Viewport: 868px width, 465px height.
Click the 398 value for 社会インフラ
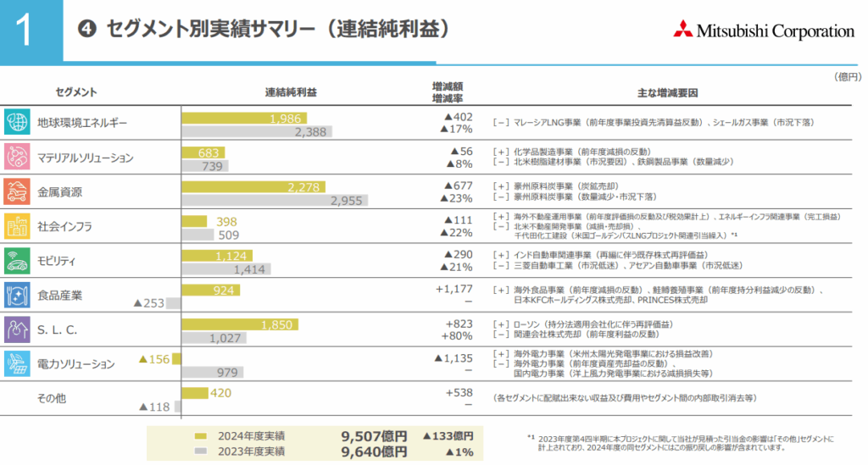click(x=226, y=222)
